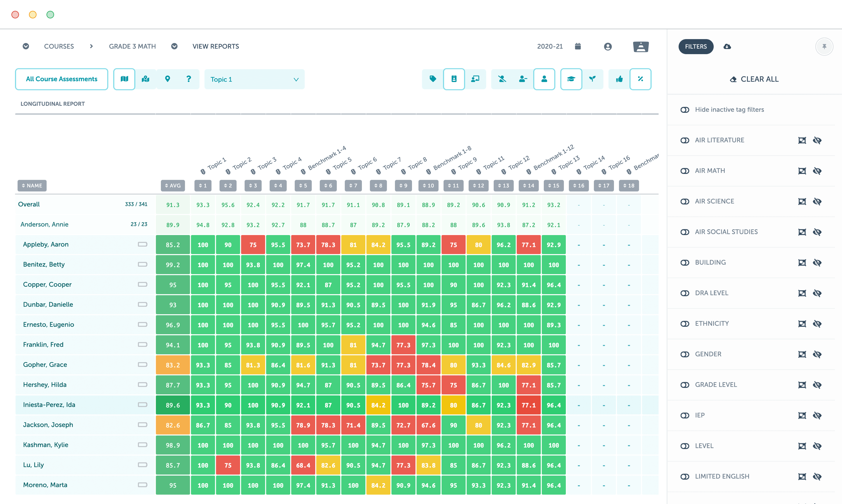Click the 2020-21 school year label
This screenshot has height=504, width=842.
tap(550, 46)
